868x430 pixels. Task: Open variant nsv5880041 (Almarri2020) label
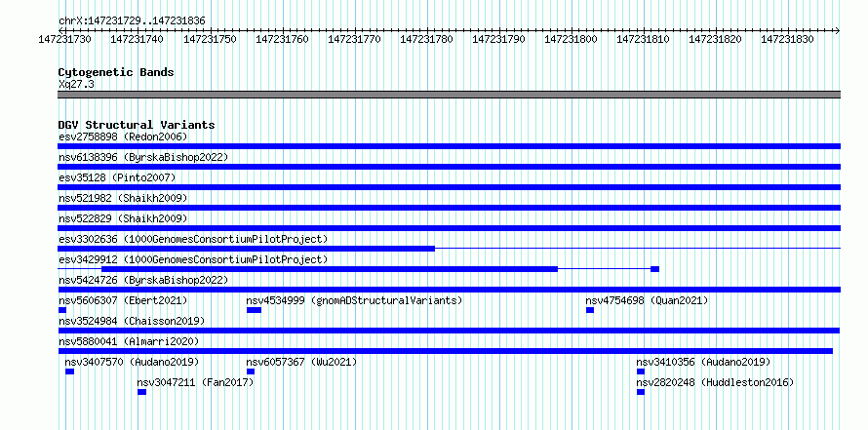coord(129,341)
